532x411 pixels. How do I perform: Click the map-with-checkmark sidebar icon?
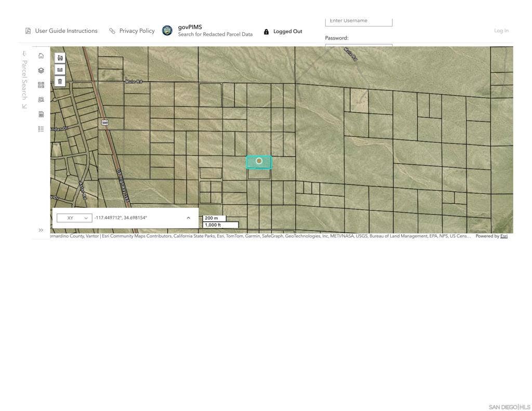pyautogui.click(x=41, y=99)
